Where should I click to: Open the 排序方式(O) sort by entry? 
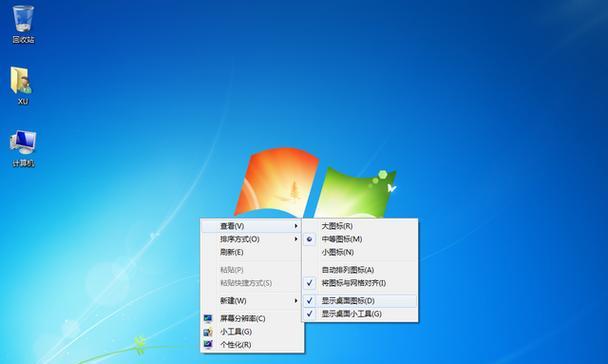[251, 239]
